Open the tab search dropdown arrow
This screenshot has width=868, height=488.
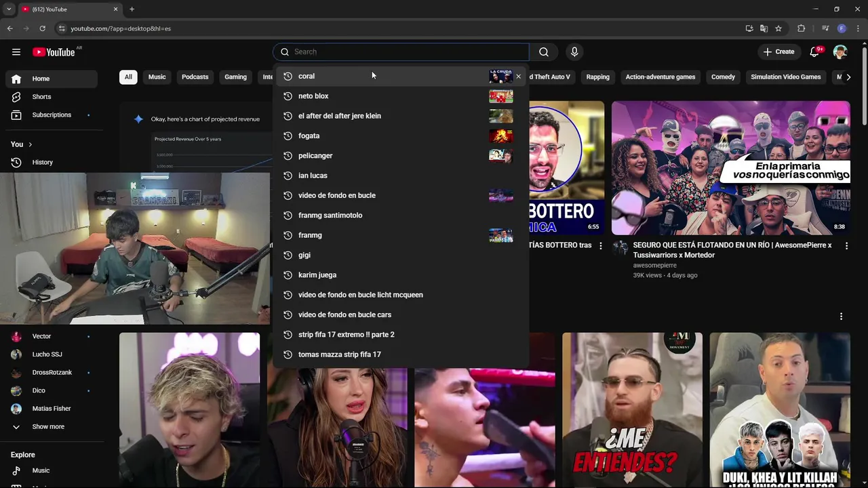(x=9, y=9)
